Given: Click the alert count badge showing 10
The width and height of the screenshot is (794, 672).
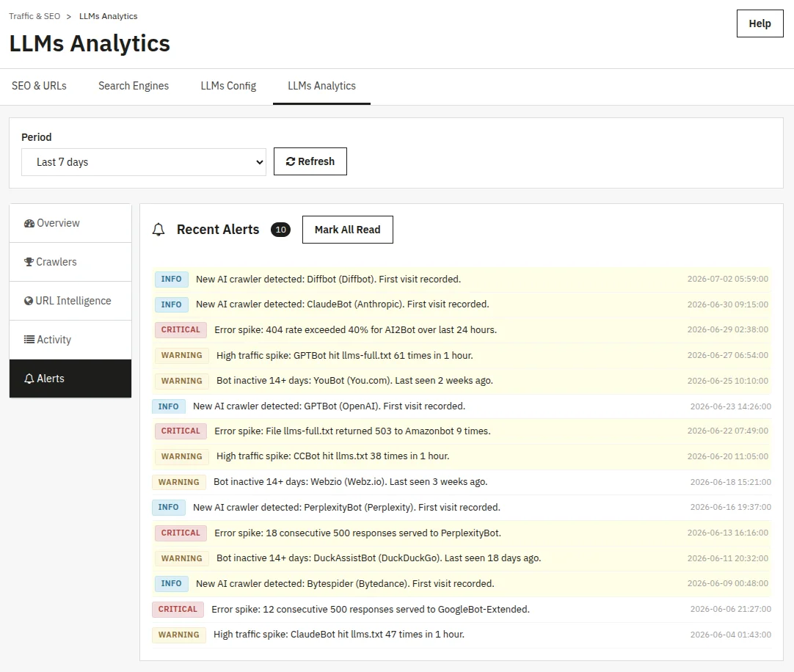Looking at the screenshot, I should 280,230.
